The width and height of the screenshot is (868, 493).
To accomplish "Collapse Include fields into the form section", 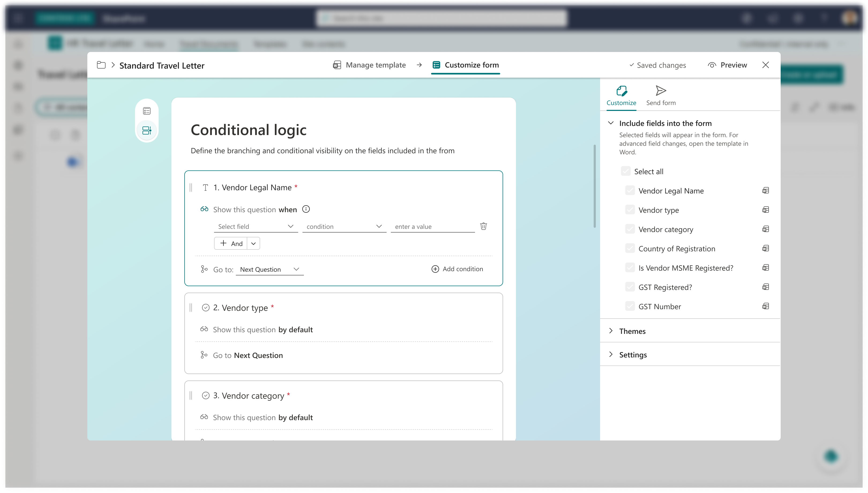I will pyautogui.click(x=611, y=123).
